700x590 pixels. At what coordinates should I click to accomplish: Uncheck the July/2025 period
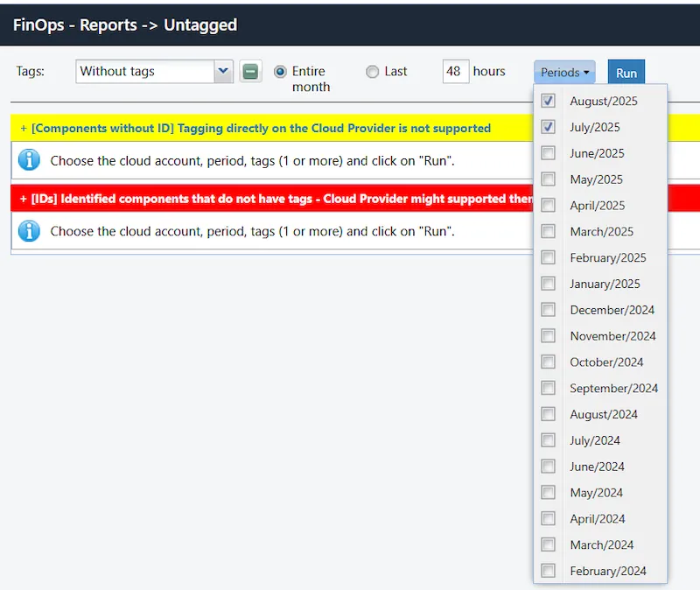pyautogui.click(x=548, y=127)
